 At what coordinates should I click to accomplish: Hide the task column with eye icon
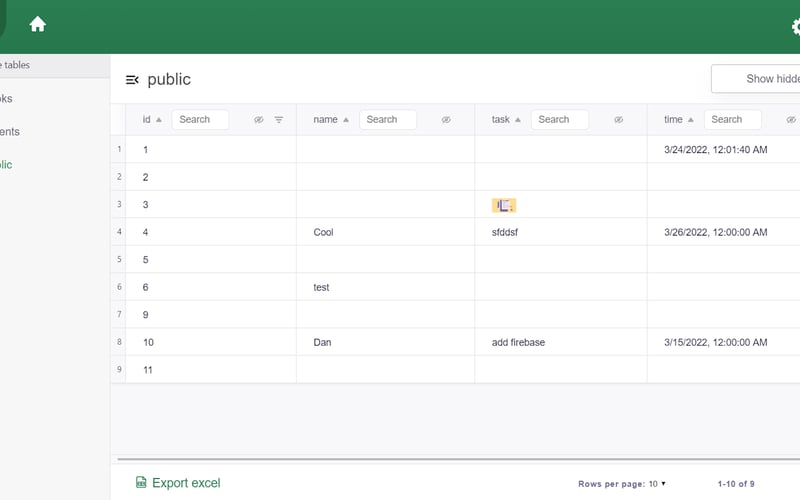click(618, 120)
